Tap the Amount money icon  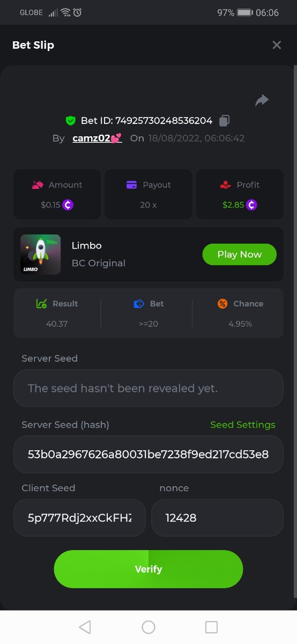(38, 185)
